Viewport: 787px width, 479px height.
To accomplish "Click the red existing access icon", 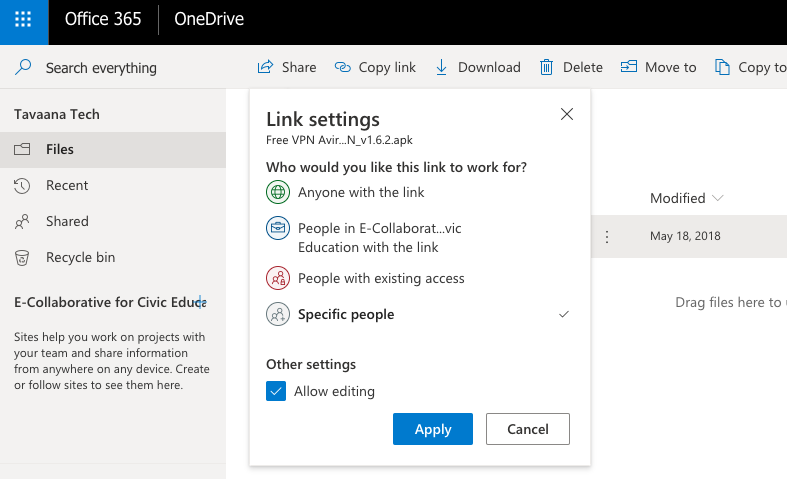I will tap(278, 279).
